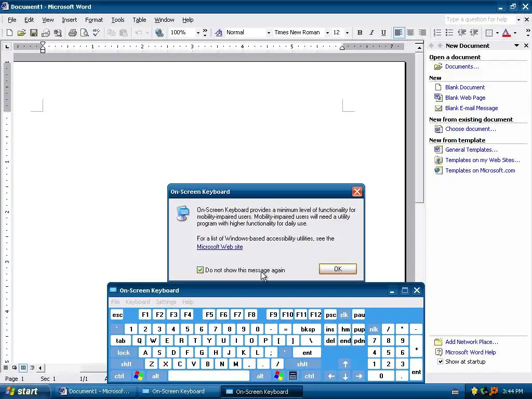532x399 pixels.
Task: Click the Open folder toolbar icon
Action: click(x=21, y=33)
